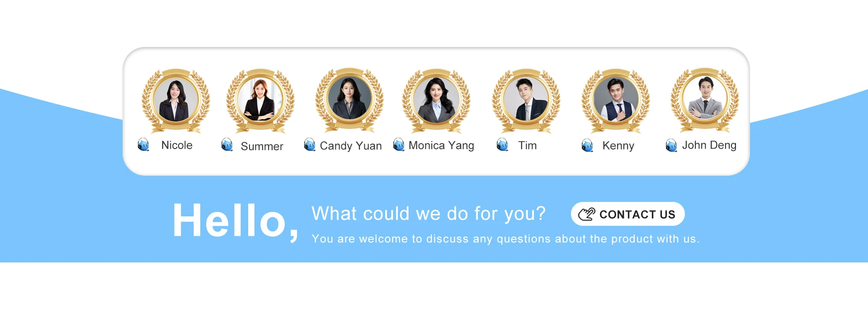This screenshot has height=313, width=868.
Task: Click the chat icon beside Nicole
Action: (143, 145)
